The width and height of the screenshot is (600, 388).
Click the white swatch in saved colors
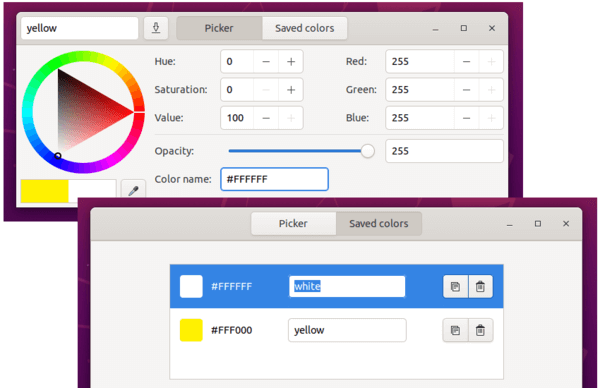(191, 286)
